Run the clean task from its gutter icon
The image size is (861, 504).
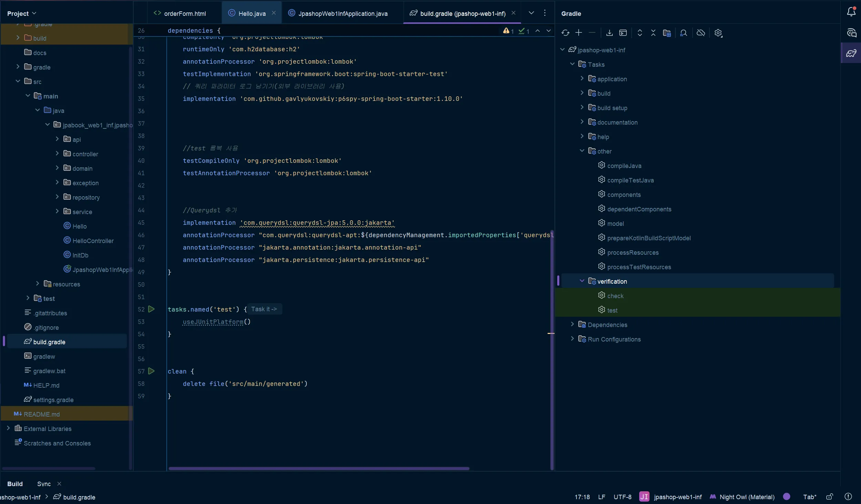(x=152, y=371)
